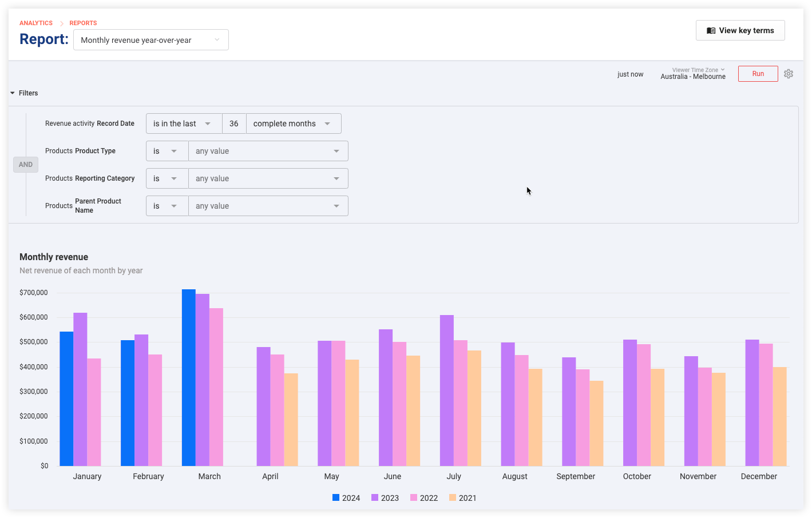Viewport: 812px width, 518px height.
Task: Open the 'is in the last' dropdown
Action: coord(183,123)
